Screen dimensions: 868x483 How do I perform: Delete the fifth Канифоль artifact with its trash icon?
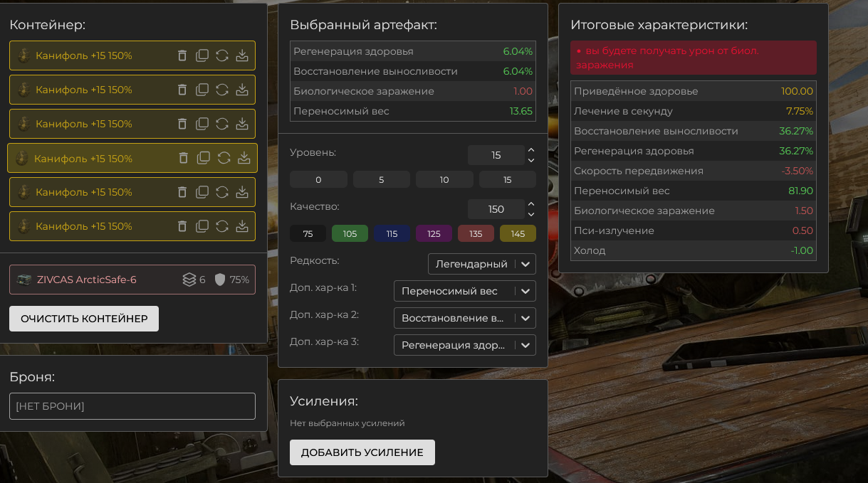point(182,192)
